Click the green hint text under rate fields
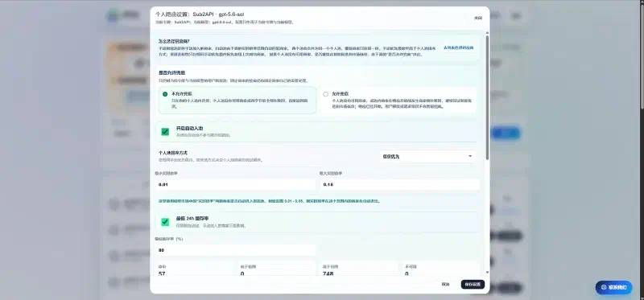 270,202
